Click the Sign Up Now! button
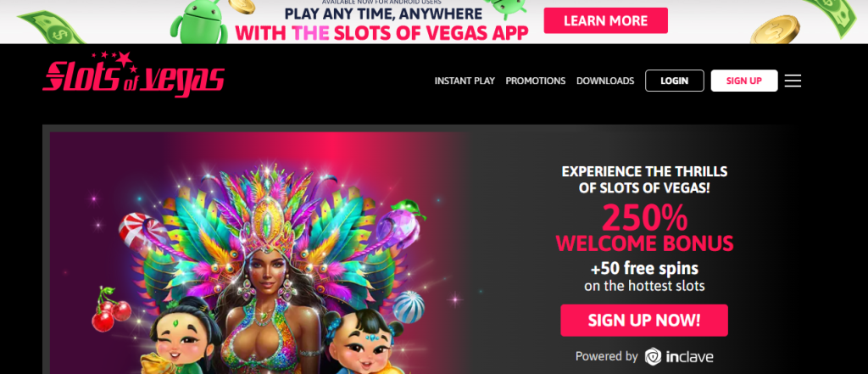 click(x=644, y=321)
